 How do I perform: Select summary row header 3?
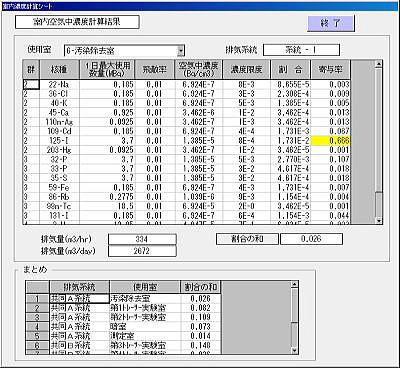pos(37,317)
